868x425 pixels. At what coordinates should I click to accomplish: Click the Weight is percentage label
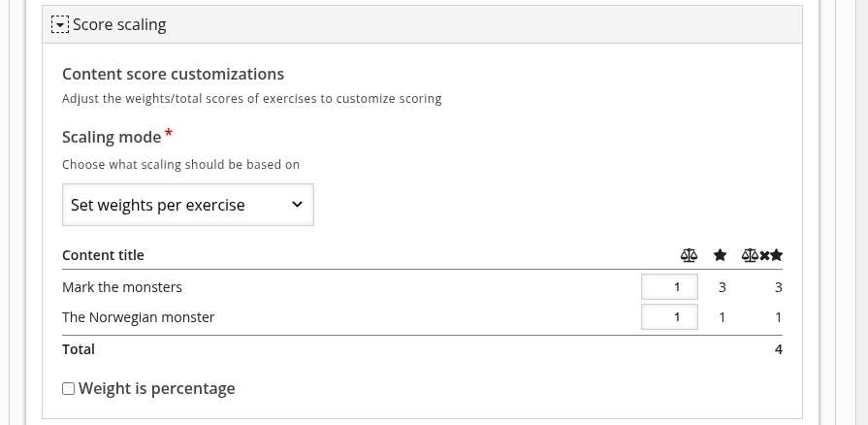pyautogui.click(x=157, y=388)
